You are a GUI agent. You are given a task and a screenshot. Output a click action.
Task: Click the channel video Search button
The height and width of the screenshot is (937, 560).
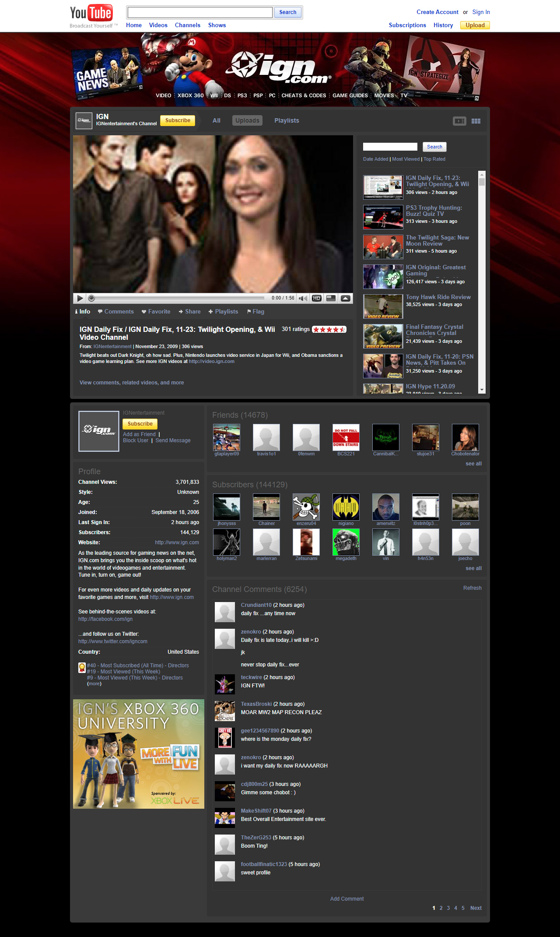434,147
